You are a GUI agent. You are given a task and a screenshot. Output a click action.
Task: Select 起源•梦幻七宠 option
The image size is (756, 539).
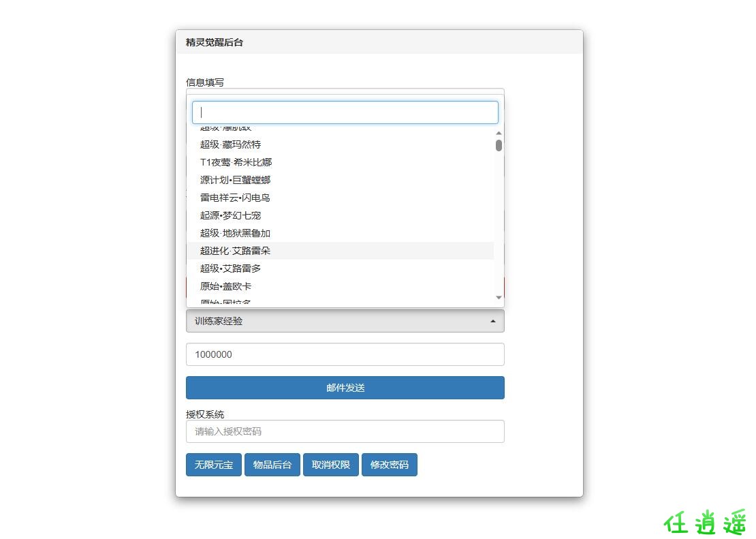pyautogui.click(x=340, y=215)
